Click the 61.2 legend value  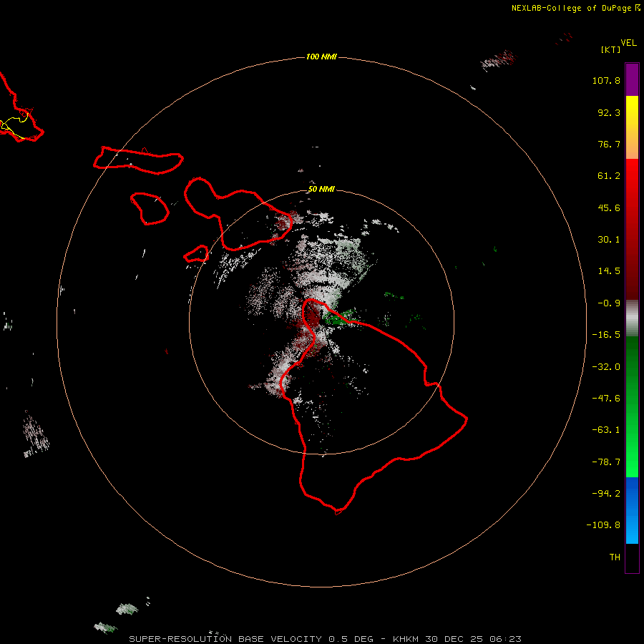609,176
